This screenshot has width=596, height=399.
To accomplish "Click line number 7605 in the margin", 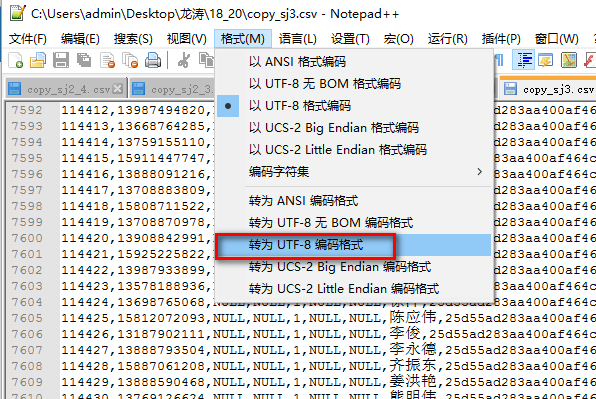I will point(27,318).
